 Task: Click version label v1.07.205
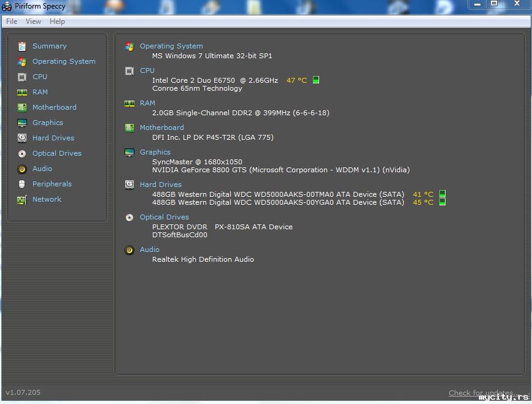[23, 392]
